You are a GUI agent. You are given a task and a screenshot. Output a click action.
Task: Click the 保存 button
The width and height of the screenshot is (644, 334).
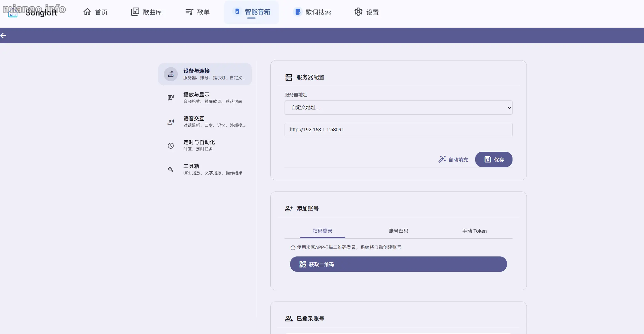click(494, 160)
